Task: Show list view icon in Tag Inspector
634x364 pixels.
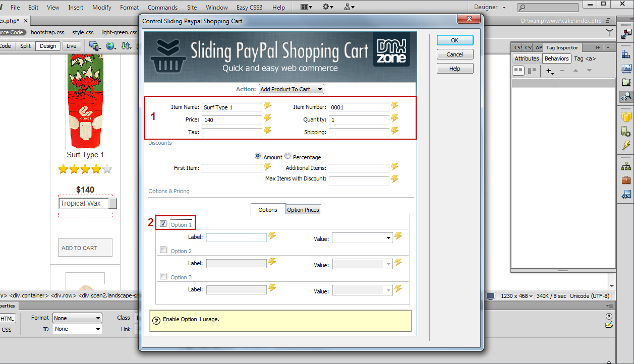Action: click(532, 71)
